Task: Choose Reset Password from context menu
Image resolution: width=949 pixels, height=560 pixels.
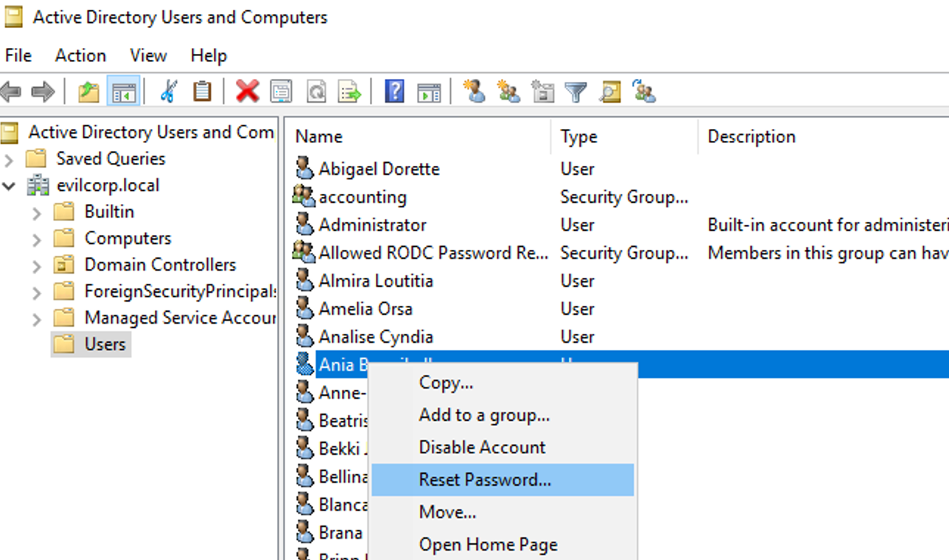Action: pos(484,480)
